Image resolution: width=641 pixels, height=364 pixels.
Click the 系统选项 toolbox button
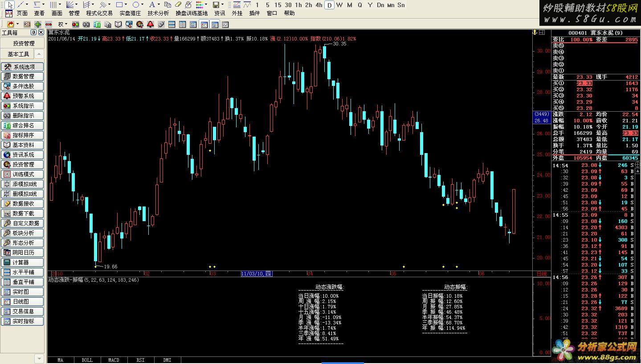tap(22, 67)
